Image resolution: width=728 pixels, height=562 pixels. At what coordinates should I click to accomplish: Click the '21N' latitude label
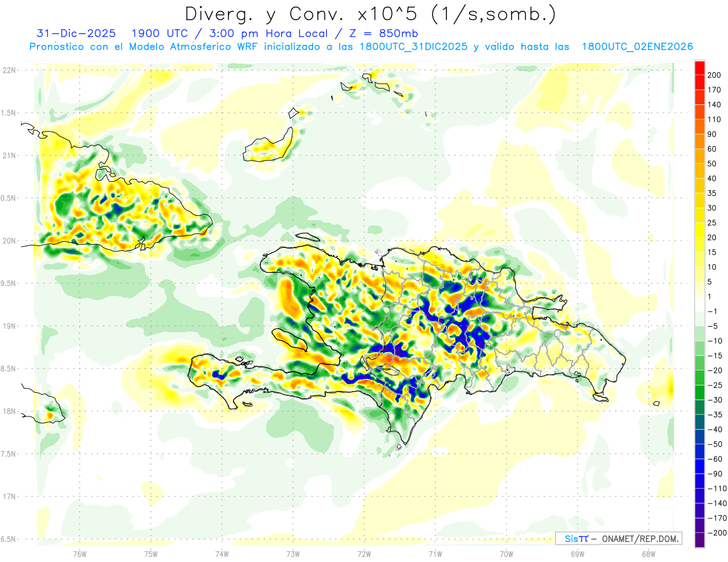tap(9, 155)
